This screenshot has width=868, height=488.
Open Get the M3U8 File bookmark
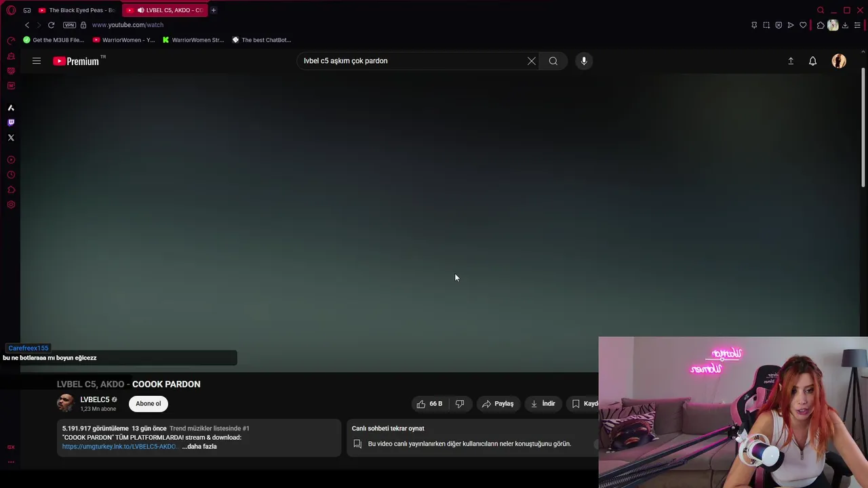click(54, 40)
